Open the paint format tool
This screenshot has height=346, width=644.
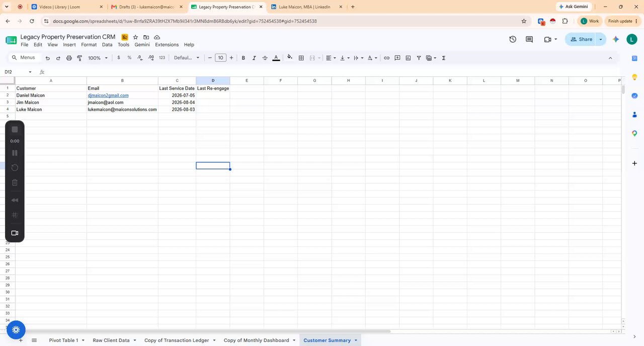click(79, 58)
